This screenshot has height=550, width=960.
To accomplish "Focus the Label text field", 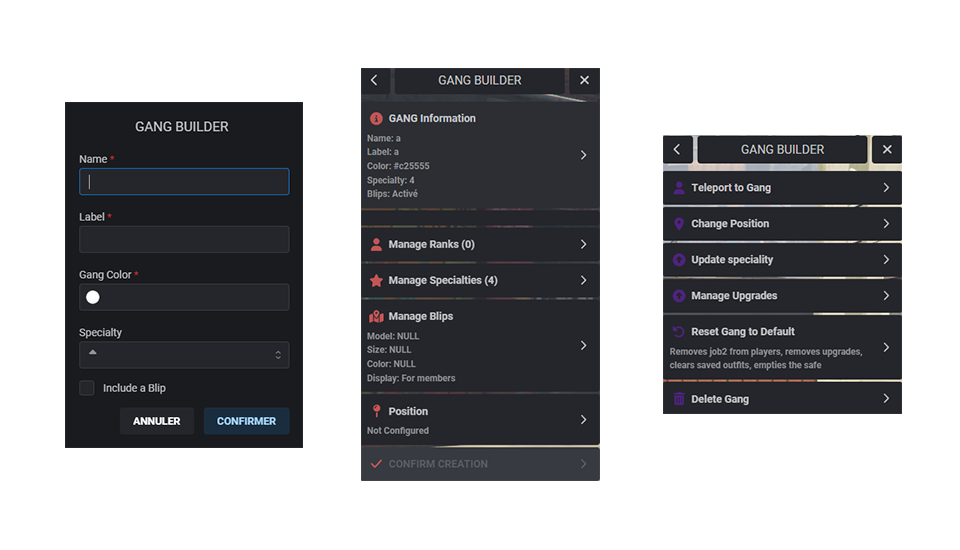I will (184, 239).
